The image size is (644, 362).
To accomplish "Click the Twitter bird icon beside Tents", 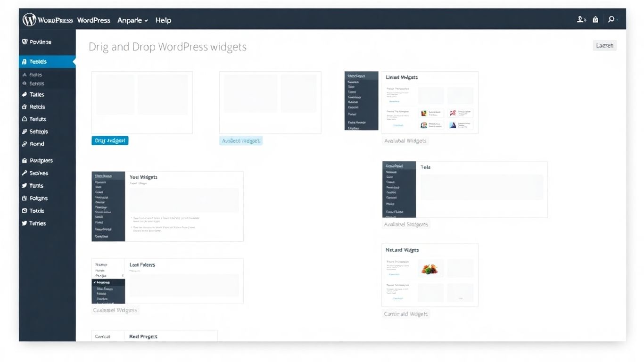I will pos(25,186).
